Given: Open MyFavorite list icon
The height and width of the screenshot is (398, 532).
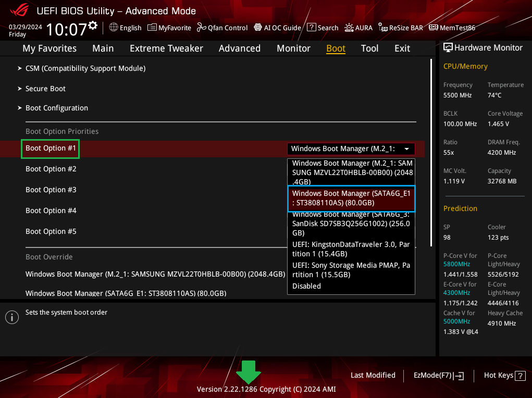Looking at the screenshot, I should click(152, 28).
